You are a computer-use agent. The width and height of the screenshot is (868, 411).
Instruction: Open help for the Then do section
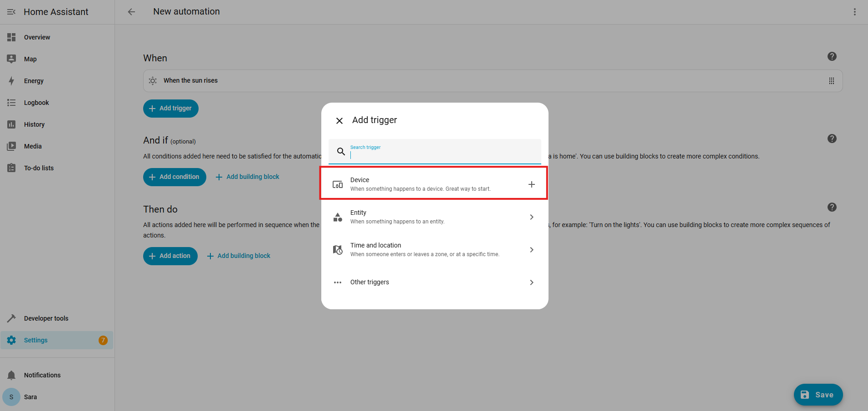tap(832, 207)
